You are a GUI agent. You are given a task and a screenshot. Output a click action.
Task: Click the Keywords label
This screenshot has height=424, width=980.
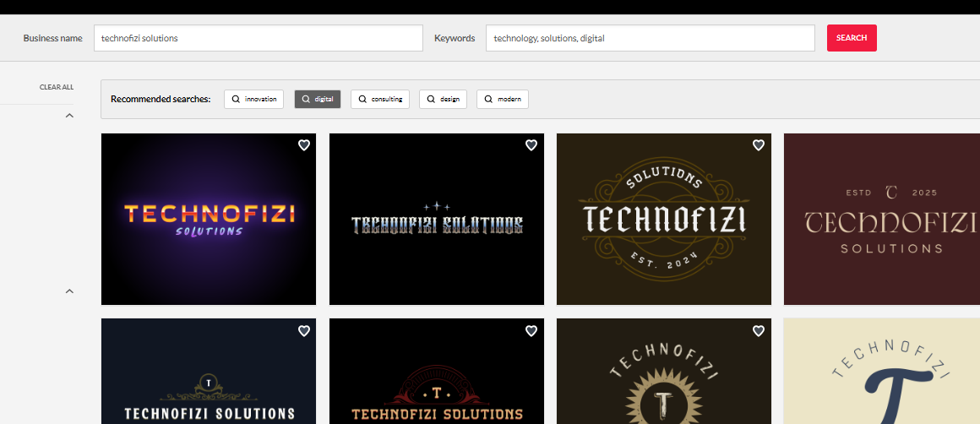coord(455,38)
